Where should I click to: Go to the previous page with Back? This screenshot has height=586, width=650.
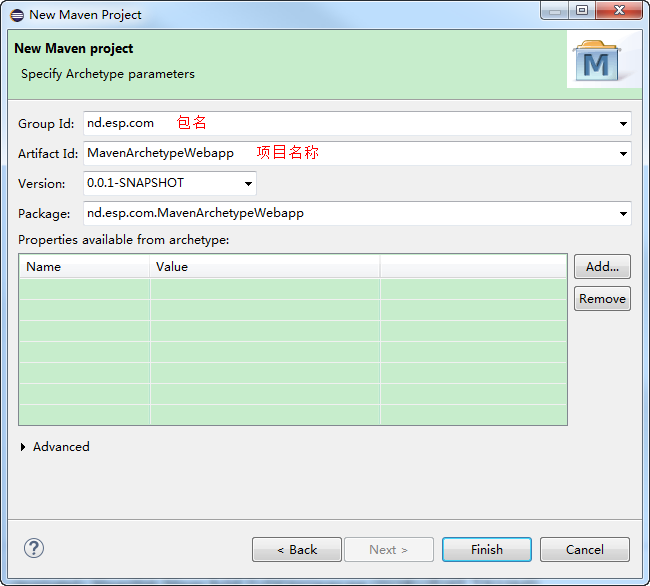(x=297, y=550)
